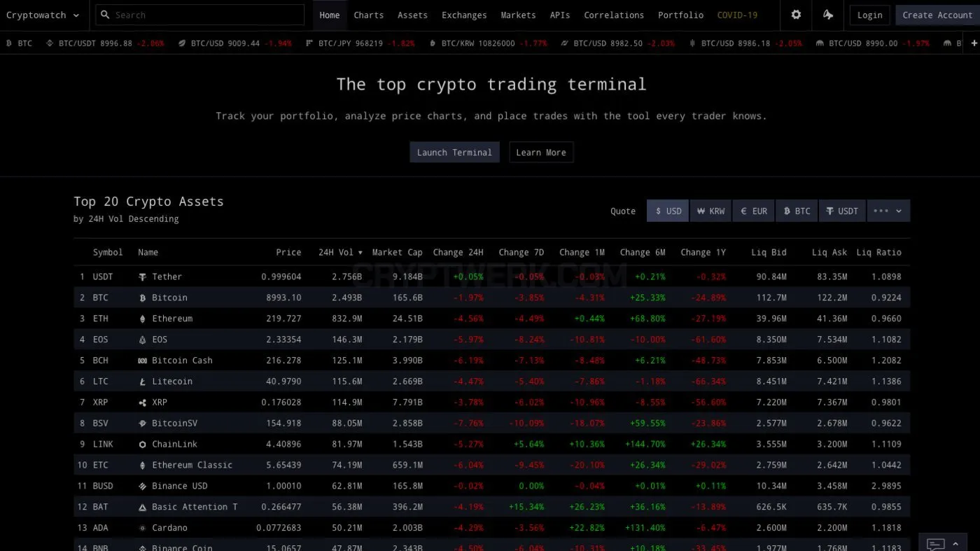Sort table by Change 7D column

click(521, 253)
